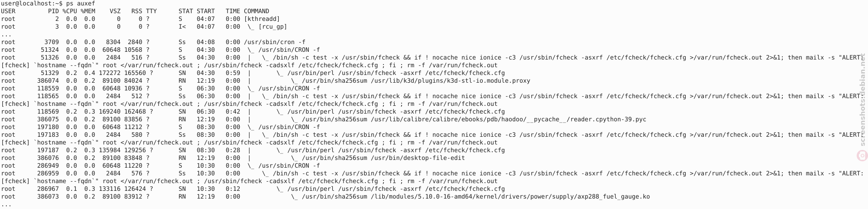868x209 pixels.
Task: Click the 06:30 CRON -f process line
Action: click(160, 88)
